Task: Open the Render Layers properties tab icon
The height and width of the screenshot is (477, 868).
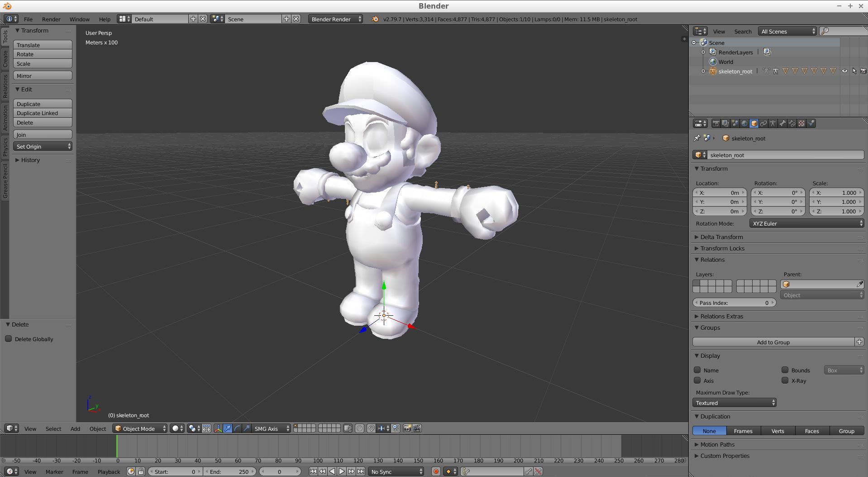Action: (x=725, y=123)
